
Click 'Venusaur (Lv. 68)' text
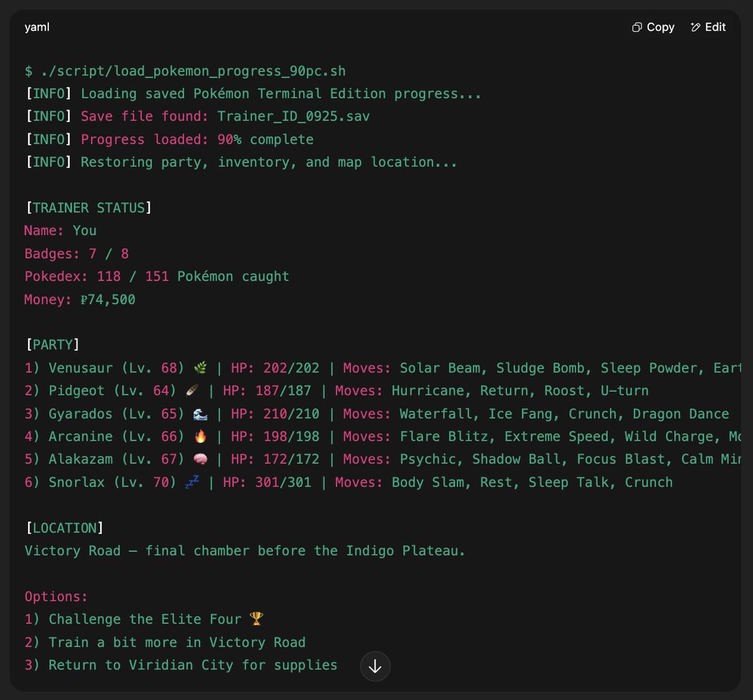coord(117,368)
